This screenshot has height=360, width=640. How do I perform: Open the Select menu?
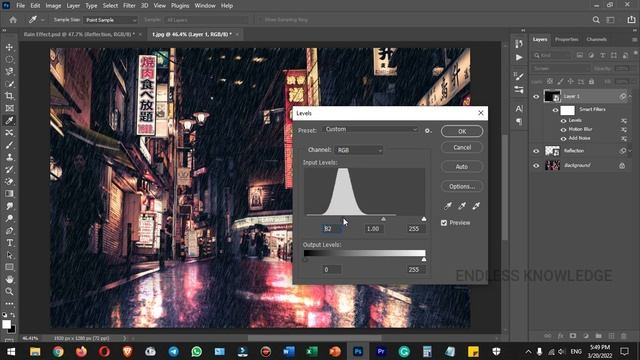(110, 6)
